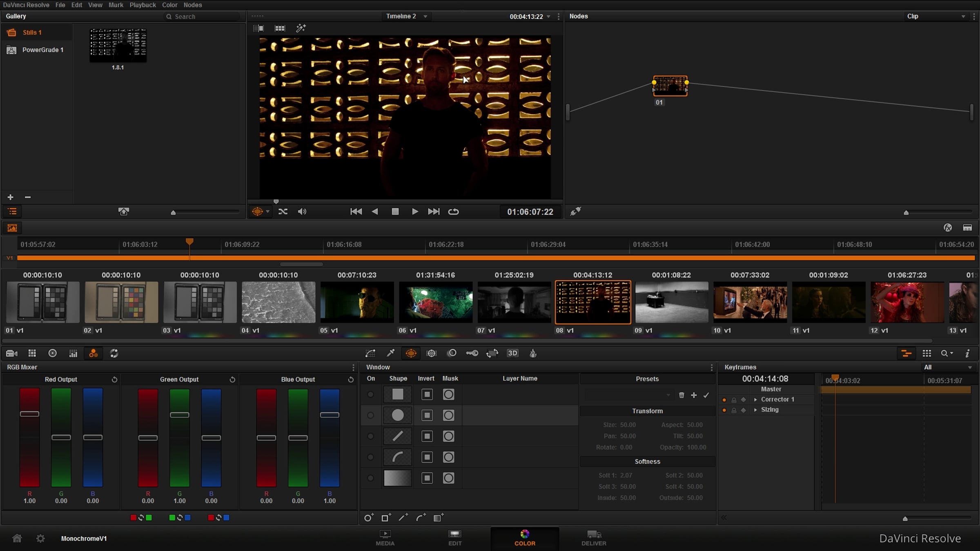Select the PowerGrade 1 album

(x=42, y=50)
